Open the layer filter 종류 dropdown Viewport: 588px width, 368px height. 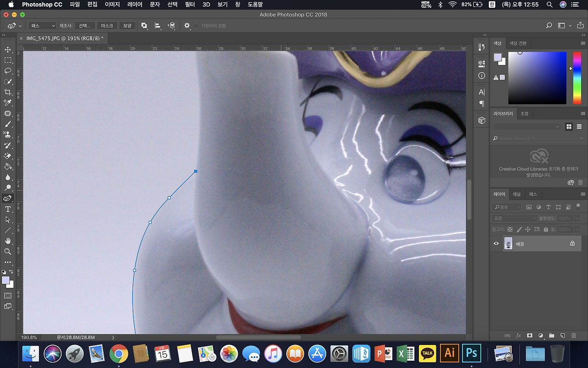pyautogui.click(x=506, y=207)
